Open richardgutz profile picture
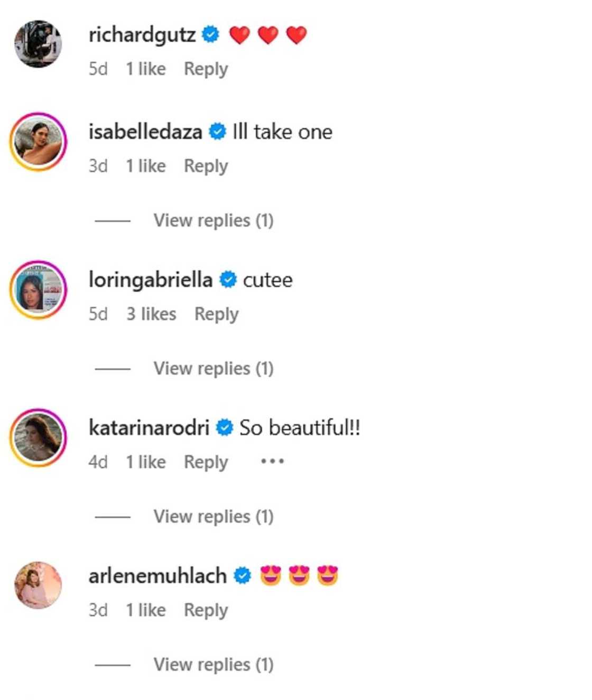This screenshot has width=592, height=700. (x=38, y=44)
